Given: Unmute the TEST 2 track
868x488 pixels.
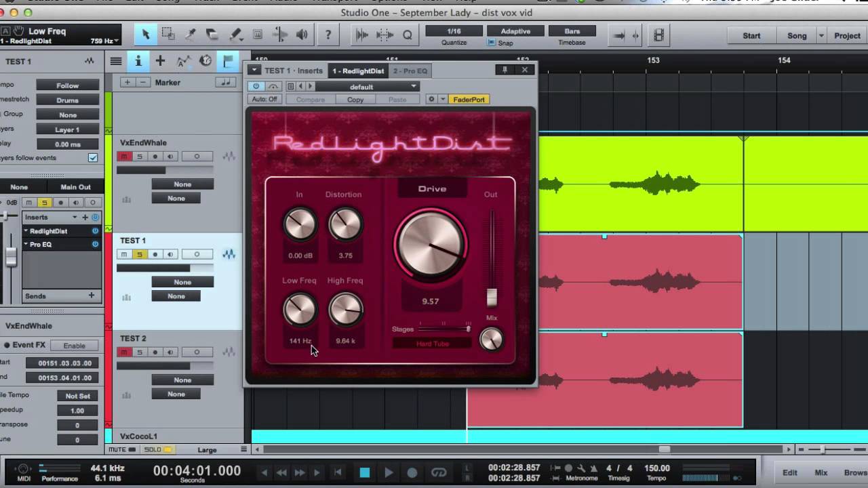Looking at the screenshot, I should [x=123, y=352].
